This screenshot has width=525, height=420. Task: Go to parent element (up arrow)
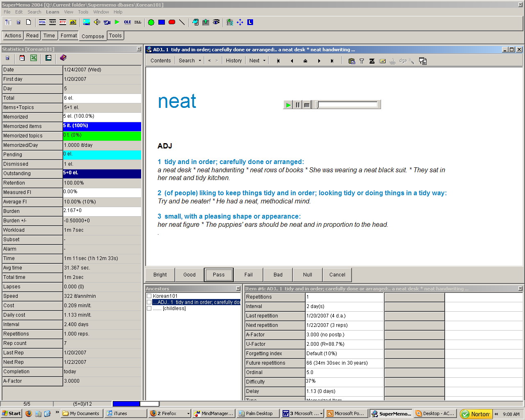click(305, 61)
